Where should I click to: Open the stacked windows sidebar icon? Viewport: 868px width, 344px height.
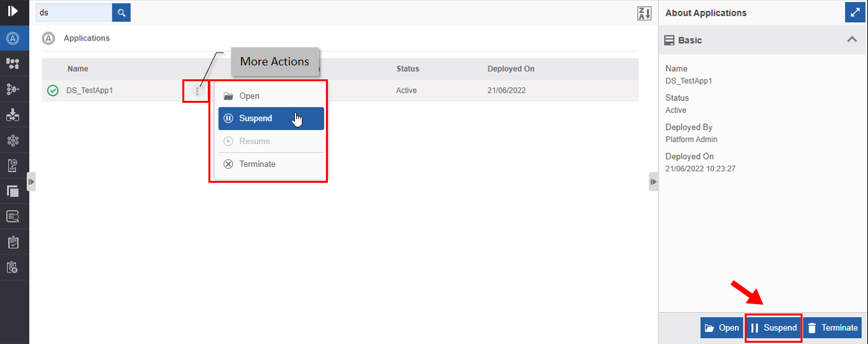(13, 191)
